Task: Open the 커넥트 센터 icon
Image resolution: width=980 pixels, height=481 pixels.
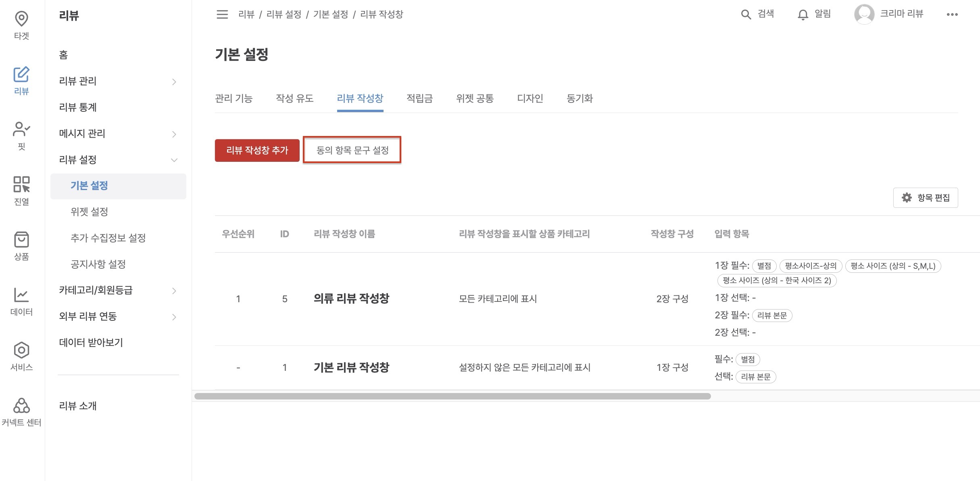Action: pyautogui.click(x=21, y=405)
